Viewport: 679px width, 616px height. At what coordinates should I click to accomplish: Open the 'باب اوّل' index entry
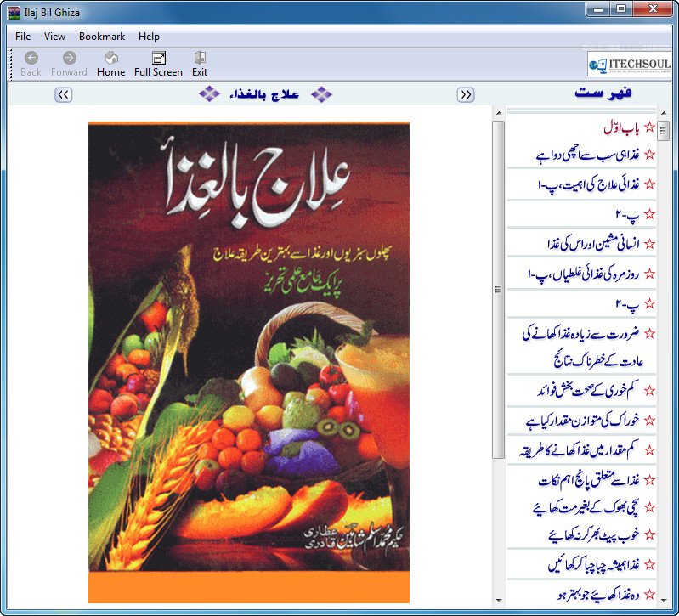(x=621, y=127)
